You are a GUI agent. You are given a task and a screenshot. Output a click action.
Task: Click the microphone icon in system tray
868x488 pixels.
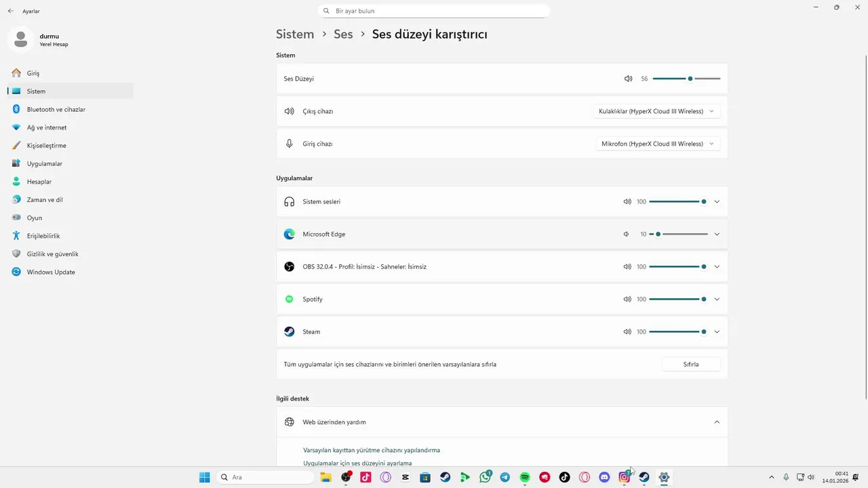click(786, 477)
